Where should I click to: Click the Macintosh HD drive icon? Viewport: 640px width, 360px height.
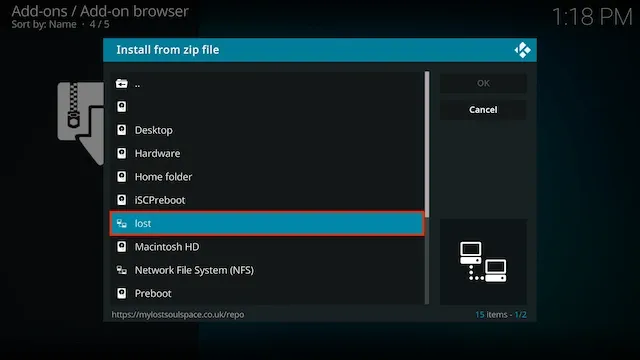[122, 247]
